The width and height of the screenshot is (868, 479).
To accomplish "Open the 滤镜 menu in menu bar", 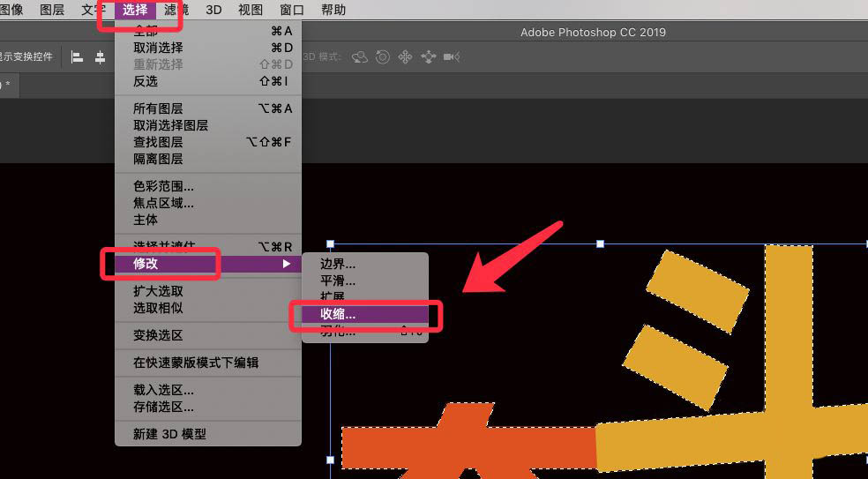I will pyautogui.click(x=176, y=10).
